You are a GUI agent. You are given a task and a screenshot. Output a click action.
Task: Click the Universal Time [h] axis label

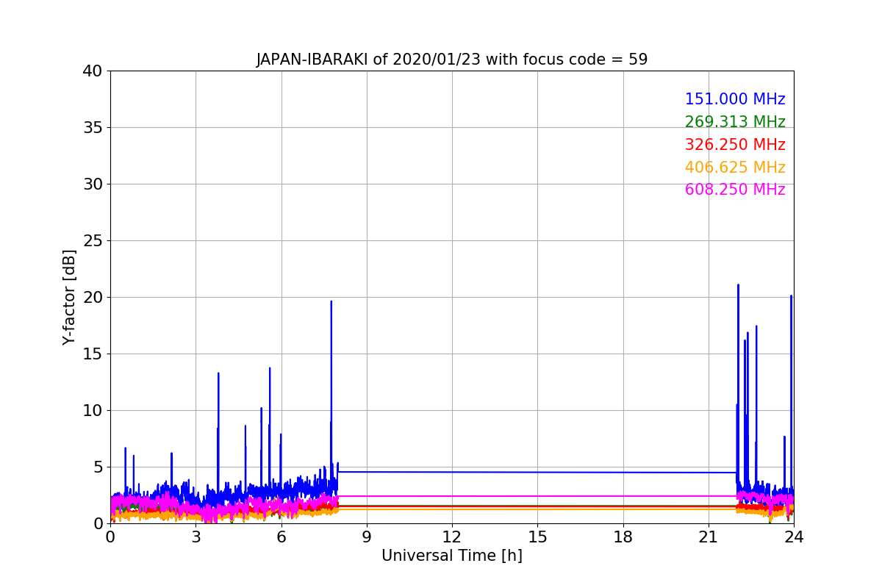[x=452, y=556]
